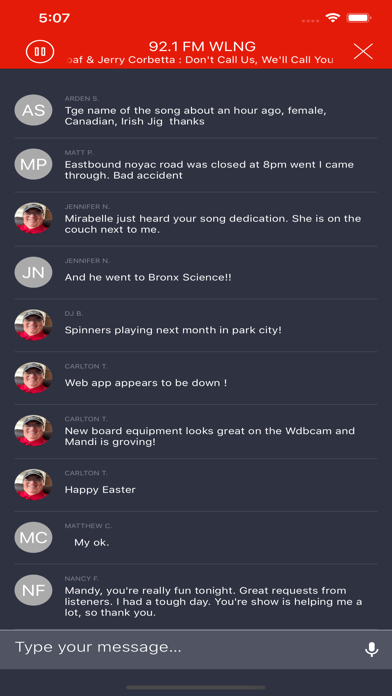Tap the MP avatar of Matt P.
392x696 pixels.
[x=33, y=164]
